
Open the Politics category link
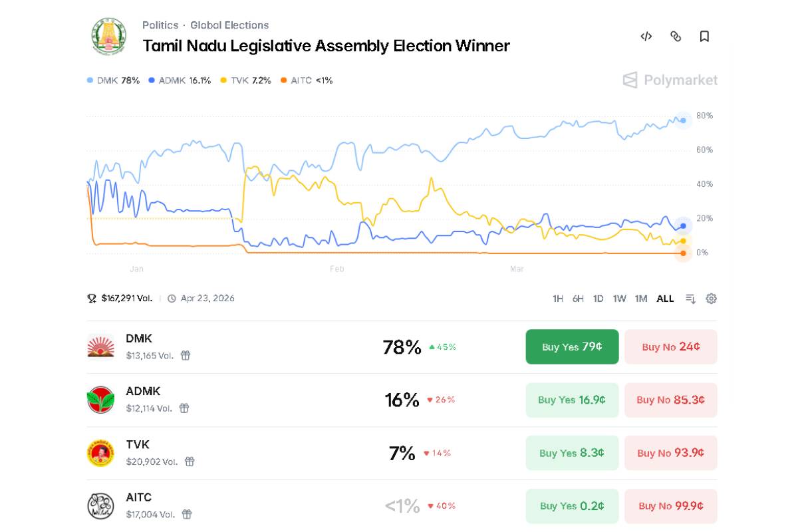(160, 25)
